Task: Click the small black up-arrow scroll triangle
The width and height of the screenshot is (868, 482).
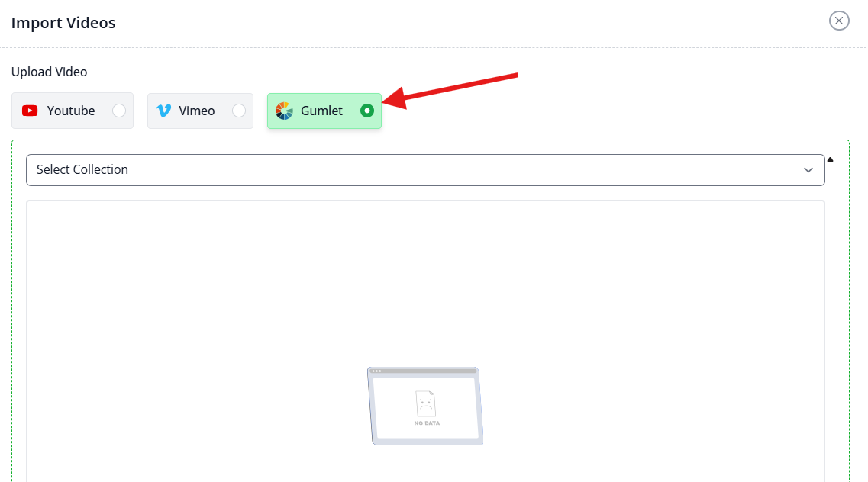Action: click(x=831, y=159)
